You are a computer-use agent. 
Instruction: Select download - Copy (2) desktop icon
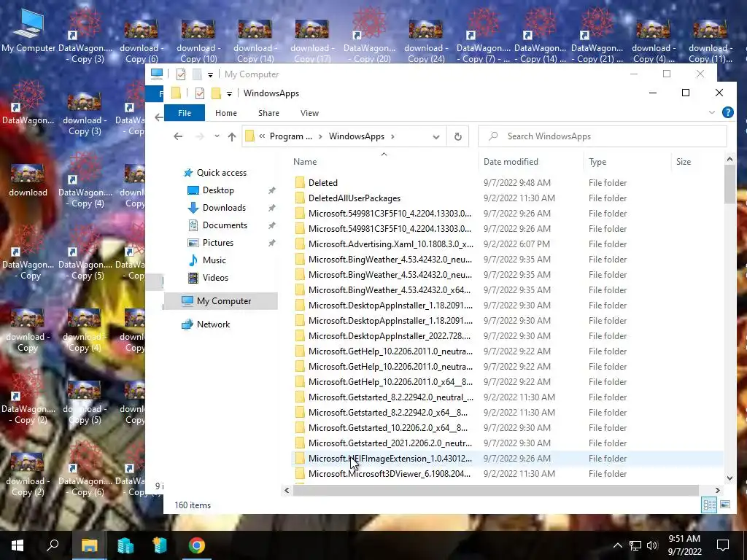pyautogui.click(x=28, y=475)
